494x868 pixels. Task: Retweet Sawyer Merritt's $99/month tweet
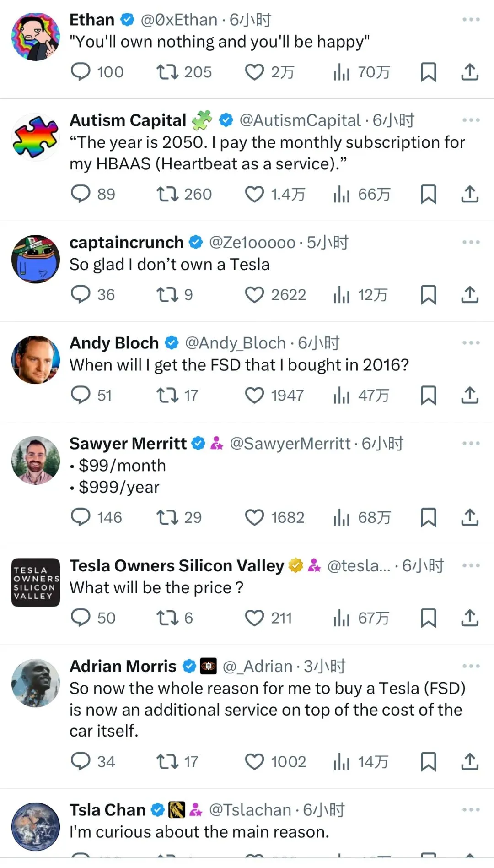[167, 517]
